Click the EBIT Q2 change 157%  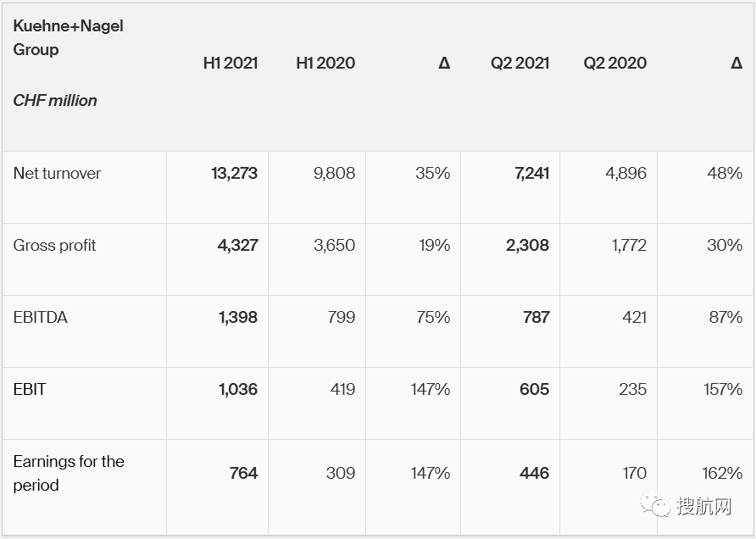click(x=723, y=389)
